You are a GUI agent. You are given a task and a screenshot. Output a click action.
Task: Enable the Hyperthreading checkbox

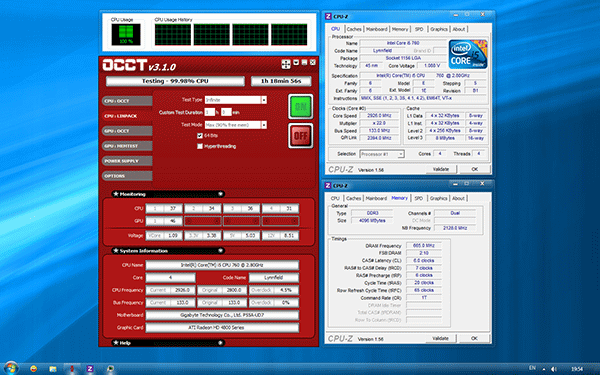200,146
